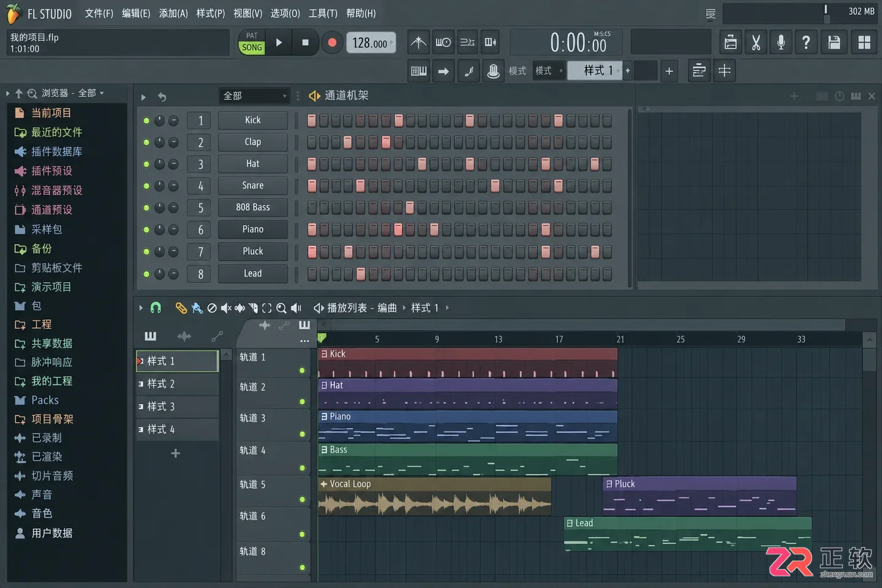Toggle the Kick channel green mute light
Viewport: 882px width, 588px height.
[146, 121]
